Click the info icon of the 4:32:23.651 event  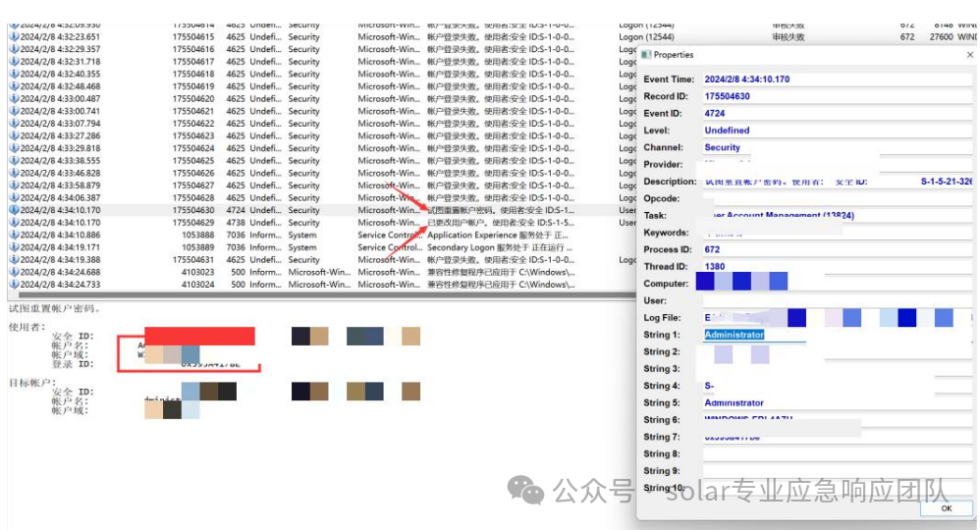pyautogui.click(x=14, y=37)
